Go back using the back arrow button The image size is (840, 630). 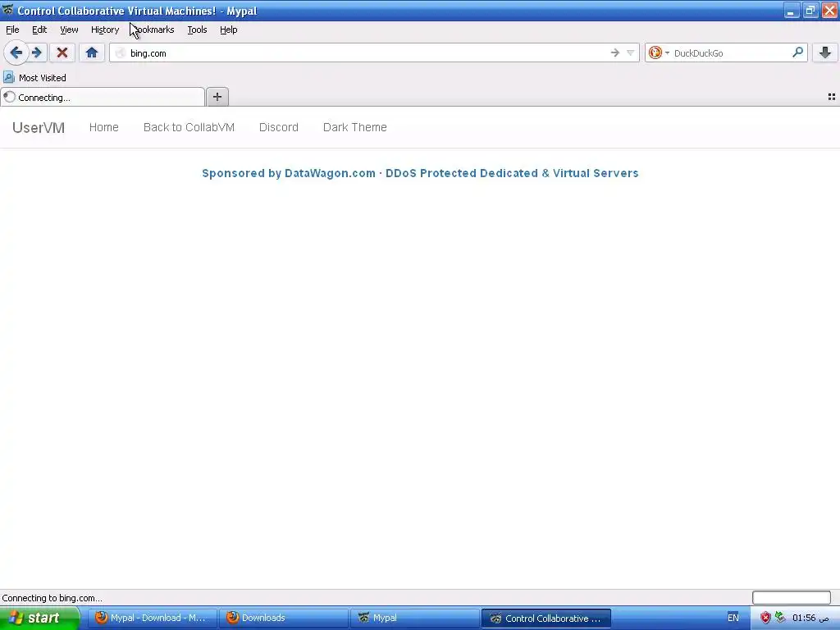(x=16, y=52)
